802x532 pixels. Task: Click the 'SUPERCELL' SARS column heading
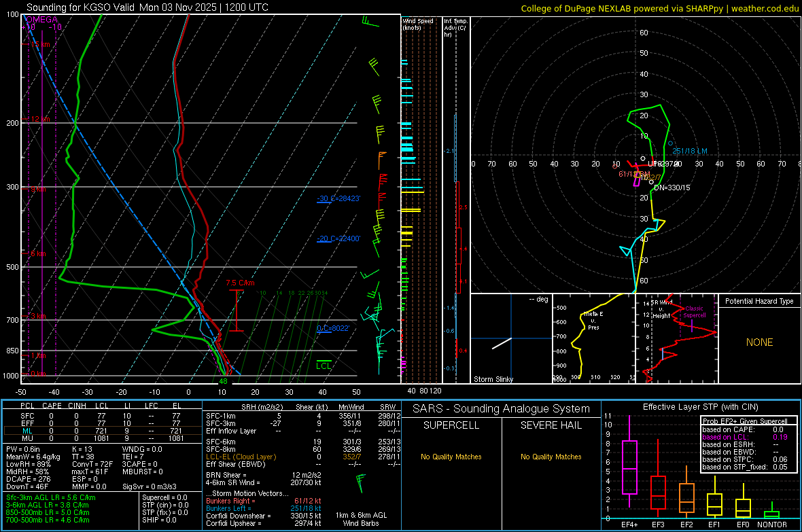pyautogui.click(x=451, y=425)
